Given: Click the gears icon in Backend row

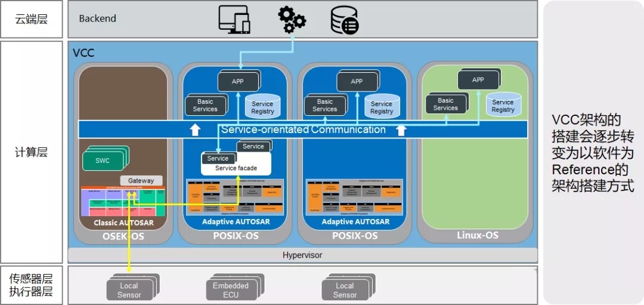Looking at the screenshot, I should (x=292, y=19).
